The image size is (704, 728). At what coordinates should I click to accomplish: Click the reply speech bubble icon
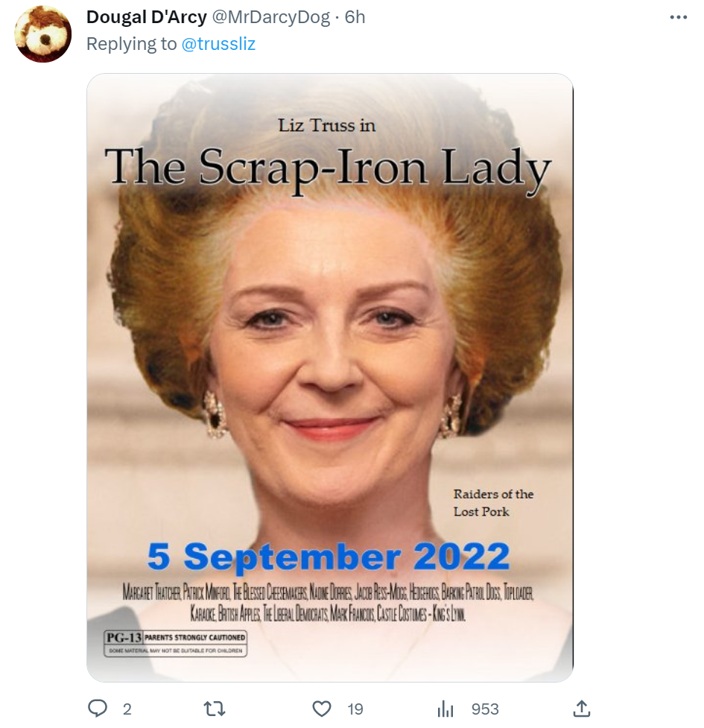pyautogui.click(x=98, y=709)
